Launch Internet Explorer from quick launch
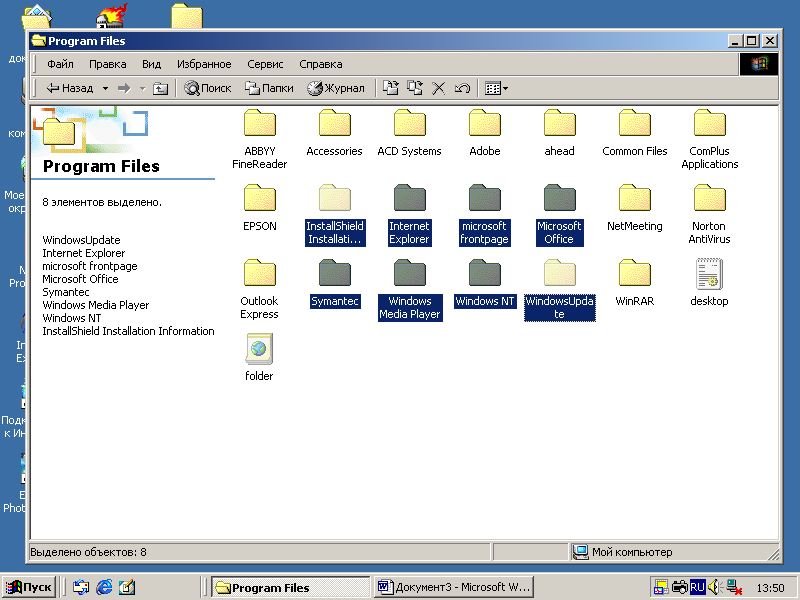Image resolution: width=800 pixels, height=600 pixels. point(104,587)
